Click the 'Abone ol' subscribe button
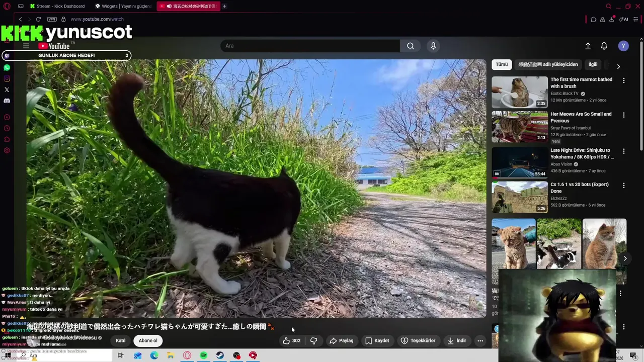 (148, 340)
